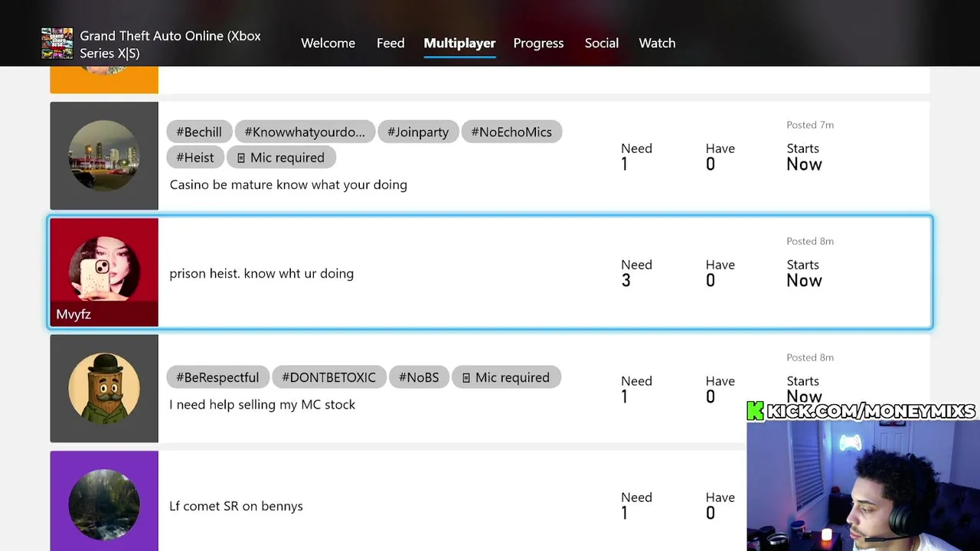Click mic icon in MC stock post's Mic required
The image size is (980, 551).
point(466,378)
